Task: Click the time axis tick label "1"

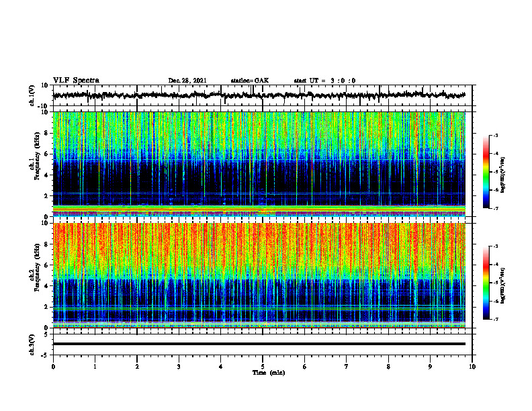Action: pyautogui.click(x=95, y=367)
